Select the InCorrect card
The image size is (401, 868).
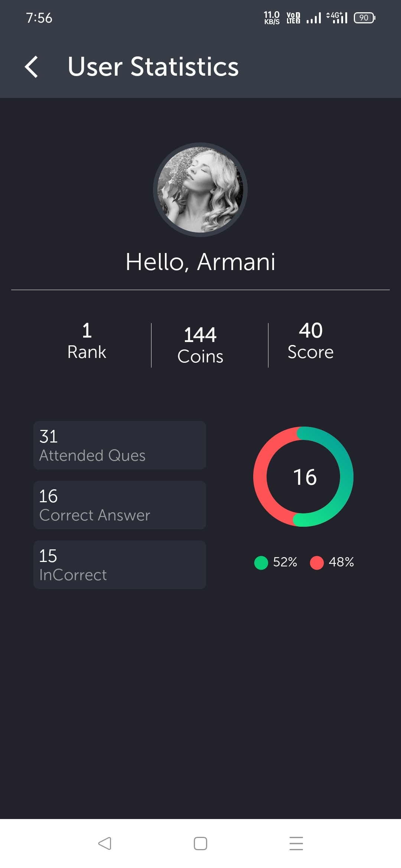click(120, 565)
